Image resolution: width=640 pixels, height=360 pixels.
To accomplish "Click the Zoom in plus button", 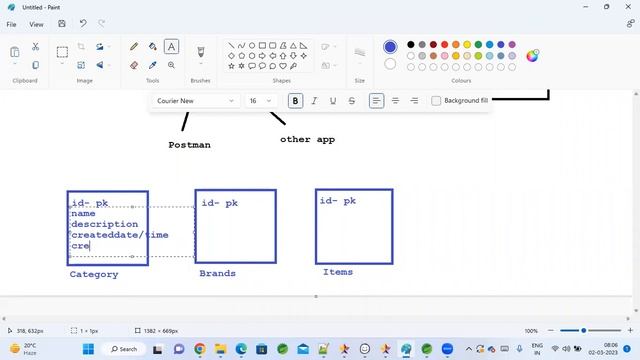I will tap(630, 330).
